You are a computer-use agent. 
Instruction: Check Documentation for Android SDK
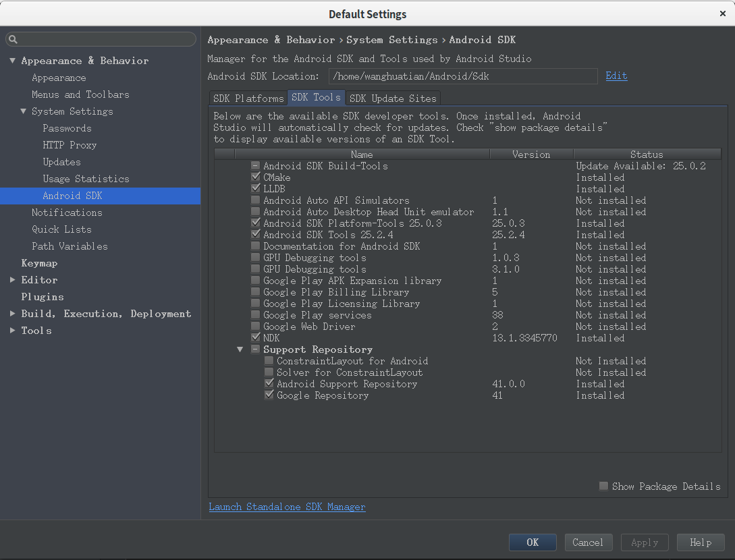(x=255, y=246)
